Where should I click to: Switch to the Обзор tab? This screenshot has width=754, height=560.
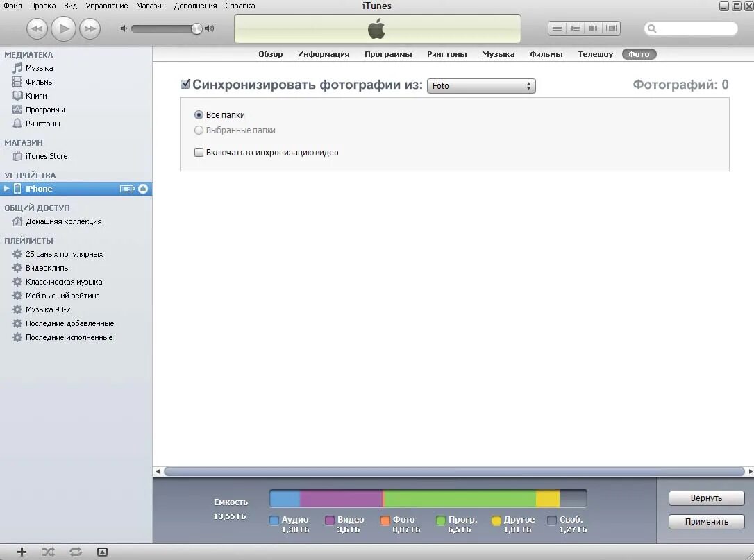point(270,54)
